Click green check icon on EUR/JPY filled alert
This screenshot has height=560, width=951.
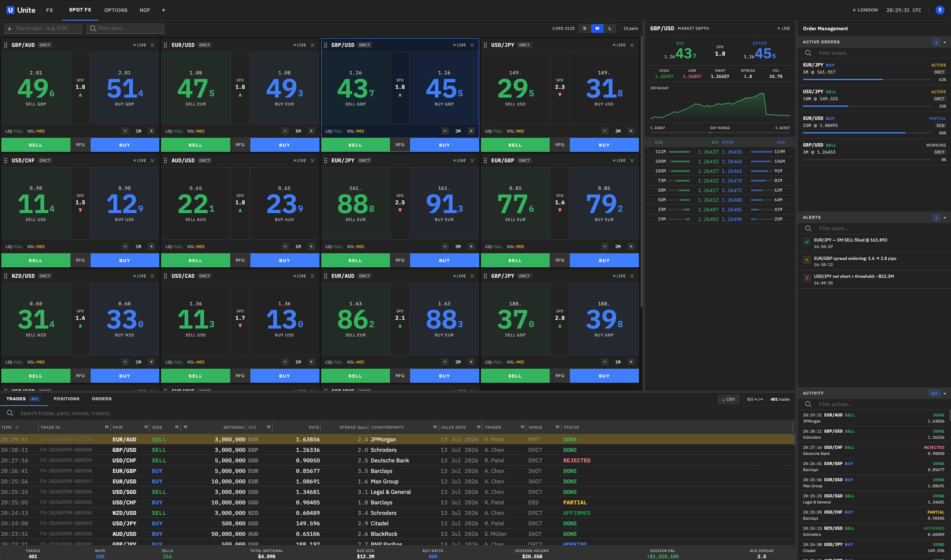coord(807,242)
